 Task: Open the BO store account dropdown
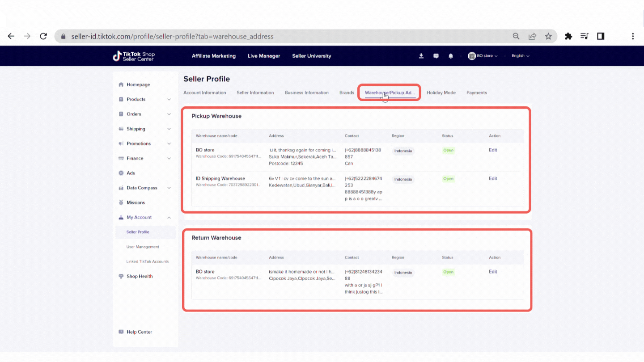[x=483, y=56]
